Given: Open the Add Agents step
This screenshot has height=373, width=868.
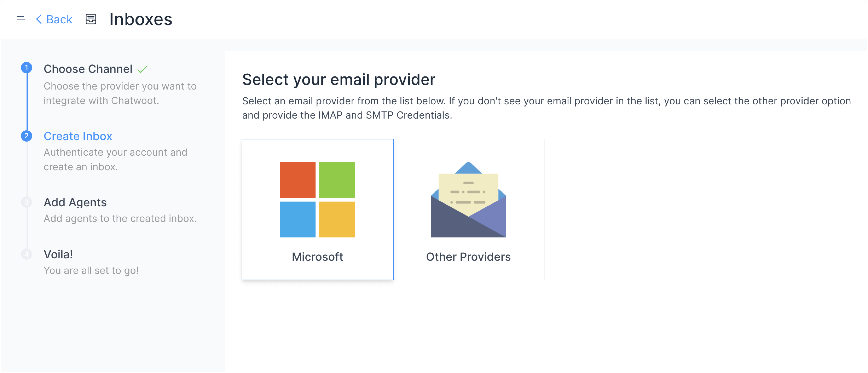Looking at the screenshot, I should 75,202.
